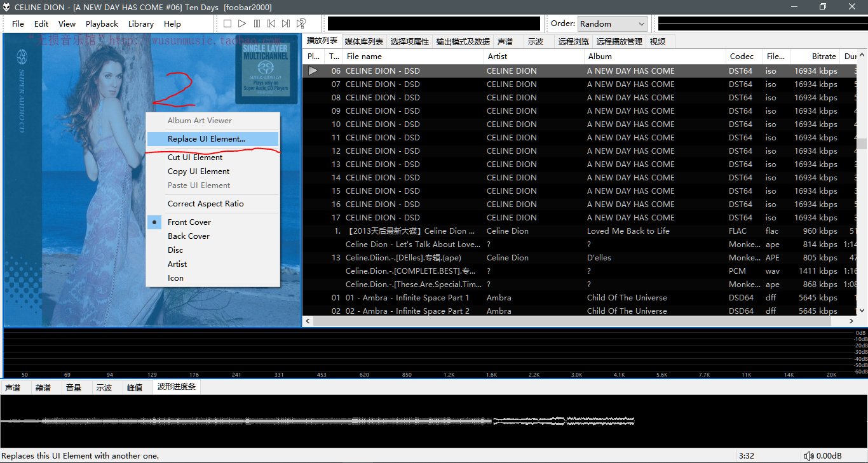Open the Order dropdown set to Random
Image resolution: width=868 pixels, height=463 pixels.
pos(612,24)
